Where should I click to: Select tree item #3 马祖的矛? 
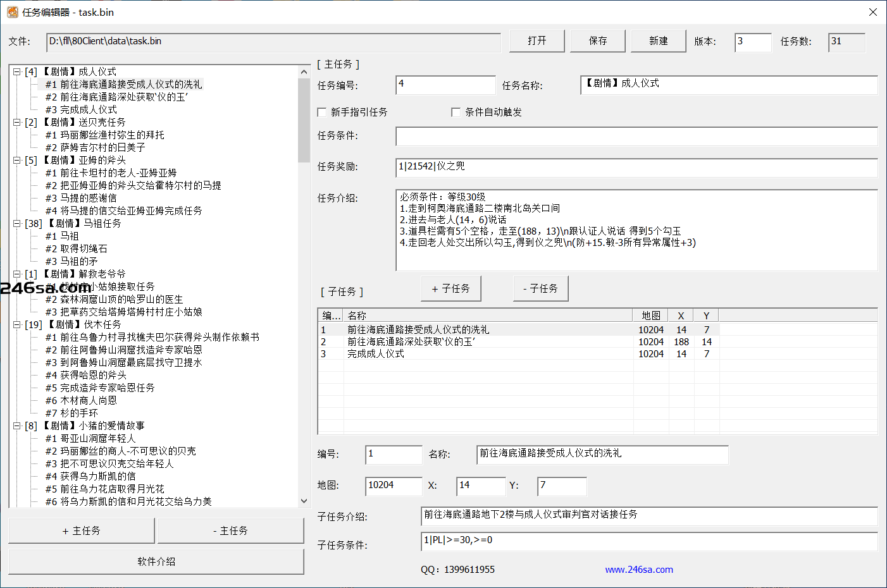click(71, 261)
